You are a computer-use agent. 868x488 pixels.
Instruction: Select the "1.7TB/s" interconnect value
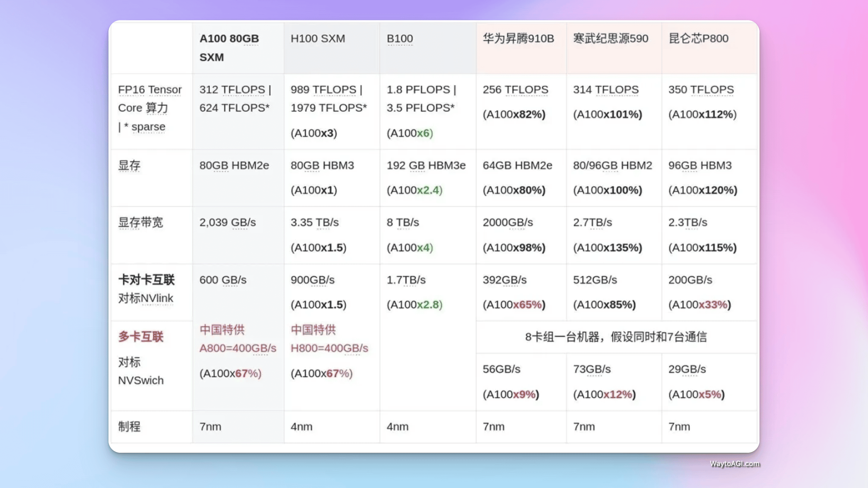[406, 280]
